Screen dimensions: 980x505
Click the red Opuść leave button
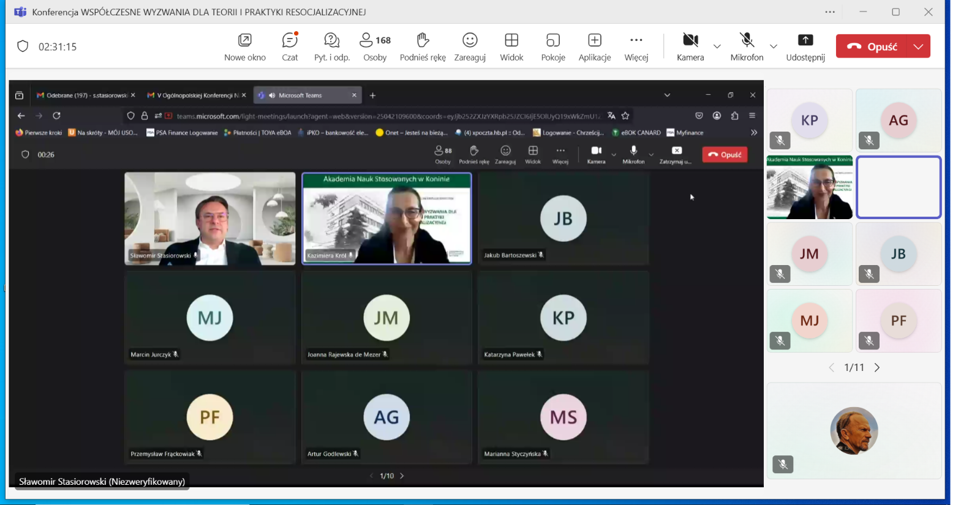(872, 47)
